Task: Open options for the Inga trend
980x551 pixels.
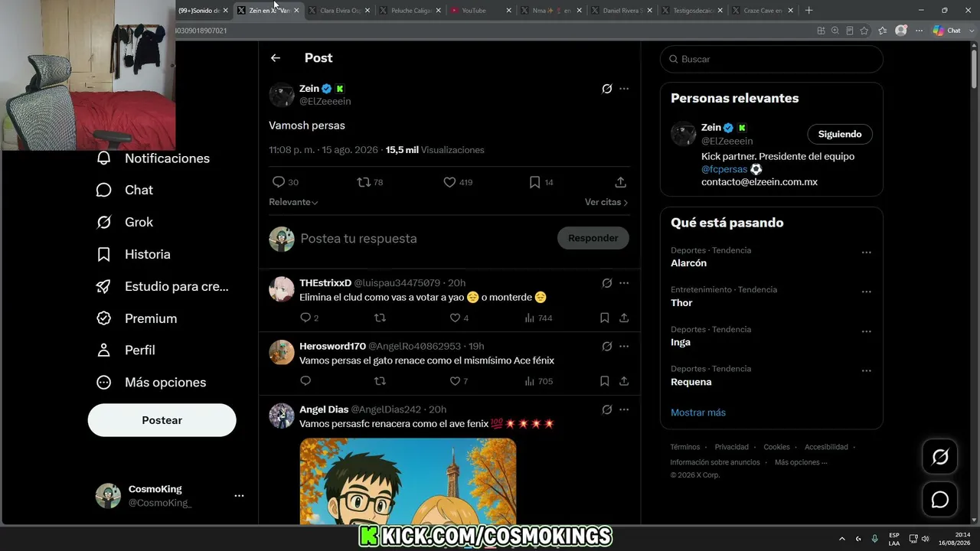Action: click(867, 331)
